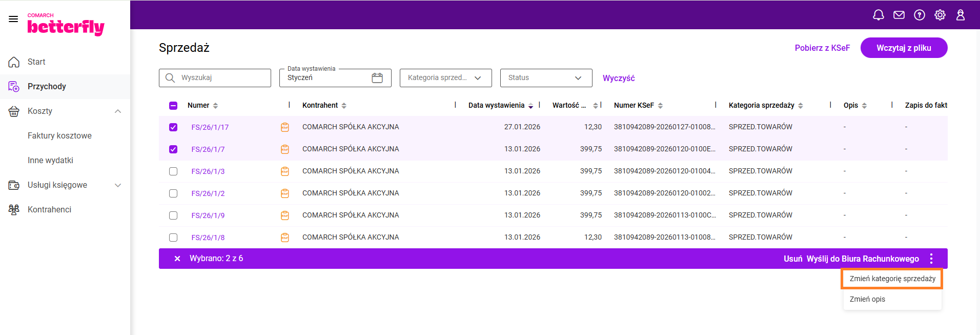
Task: Collapse the Koszty sidebar section
Action: 118,111
